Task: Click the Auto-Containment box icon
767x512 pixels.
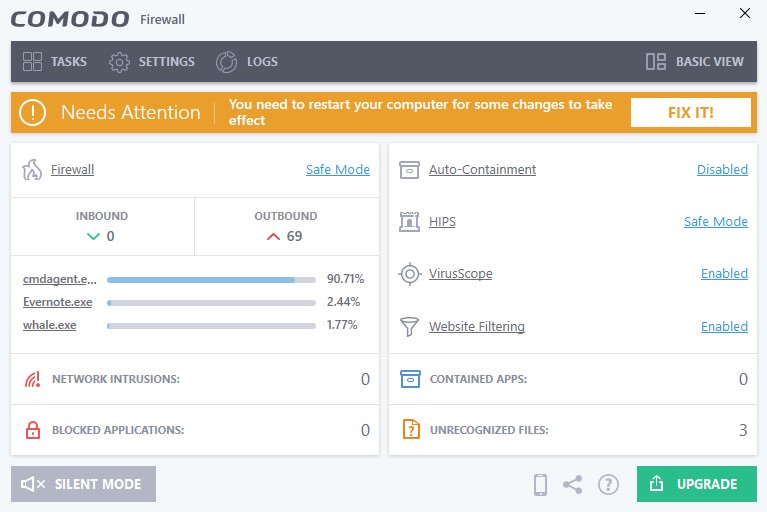Action: pyautogui.click(x=409, y=170)
